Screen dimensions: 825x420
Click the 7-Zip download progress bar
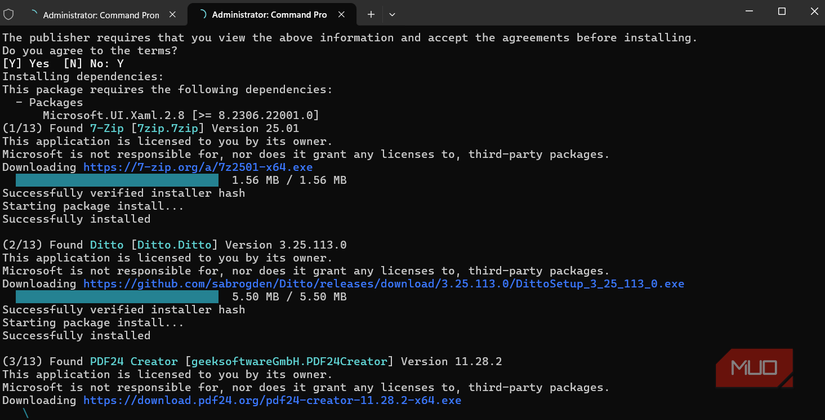click(x=117, y=181)
